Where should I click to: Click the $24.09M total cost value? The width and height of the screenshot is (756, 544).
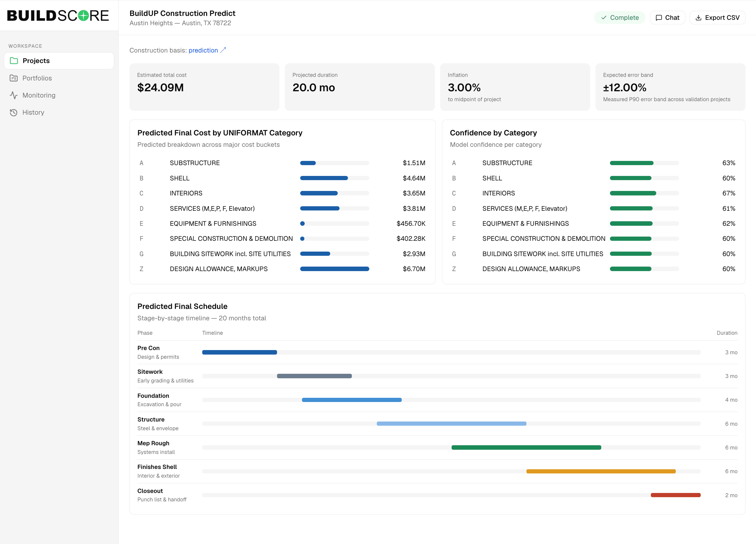pos(160,88)
